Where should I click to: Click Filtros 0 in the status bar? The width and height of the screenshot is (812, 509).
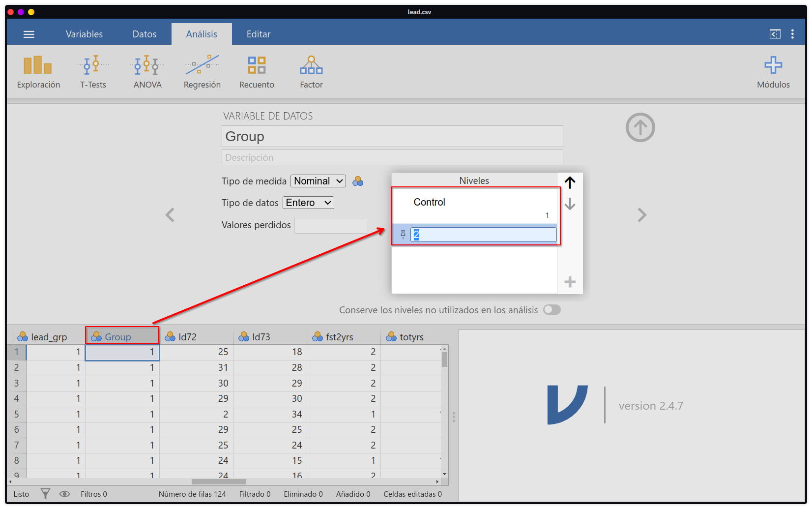(x=94, y=494)
